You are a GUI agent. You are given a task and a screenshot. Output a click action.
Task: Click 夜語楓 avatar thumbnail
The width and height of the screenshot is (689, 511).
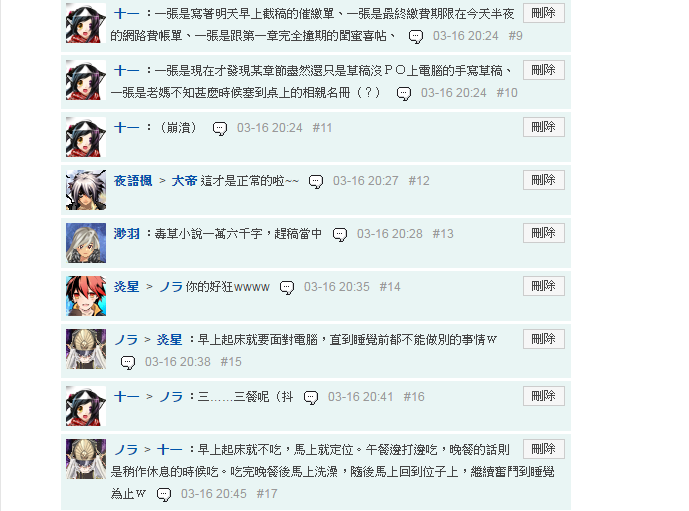[86, 190]
